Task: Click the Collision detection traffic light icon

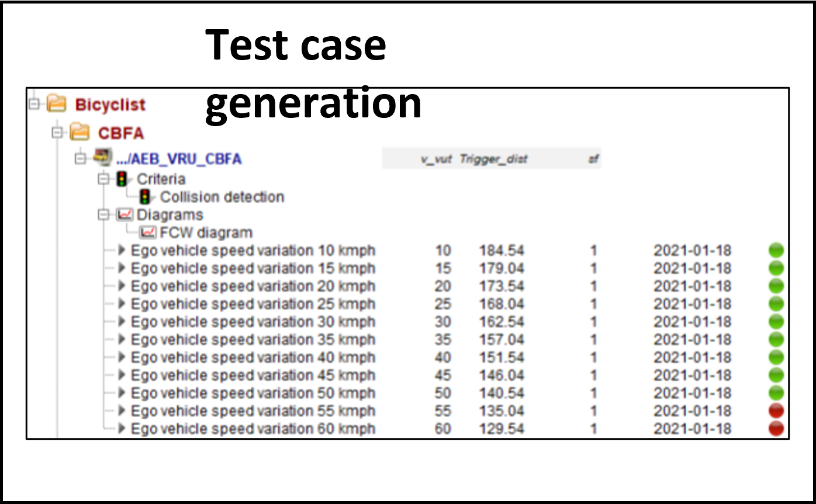Action: click(145, 197)
